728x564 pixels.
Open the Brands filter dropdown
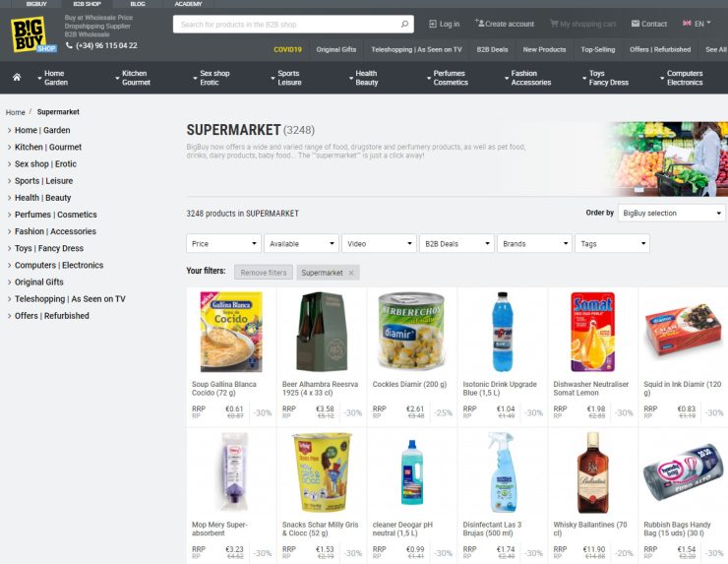pos(535,243)
